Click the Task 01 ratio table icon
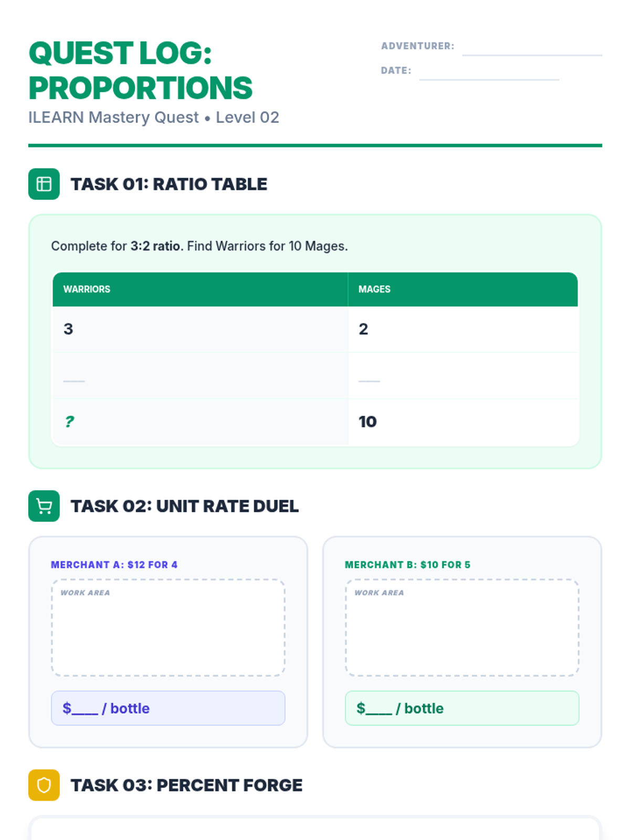 coord(44,184)
